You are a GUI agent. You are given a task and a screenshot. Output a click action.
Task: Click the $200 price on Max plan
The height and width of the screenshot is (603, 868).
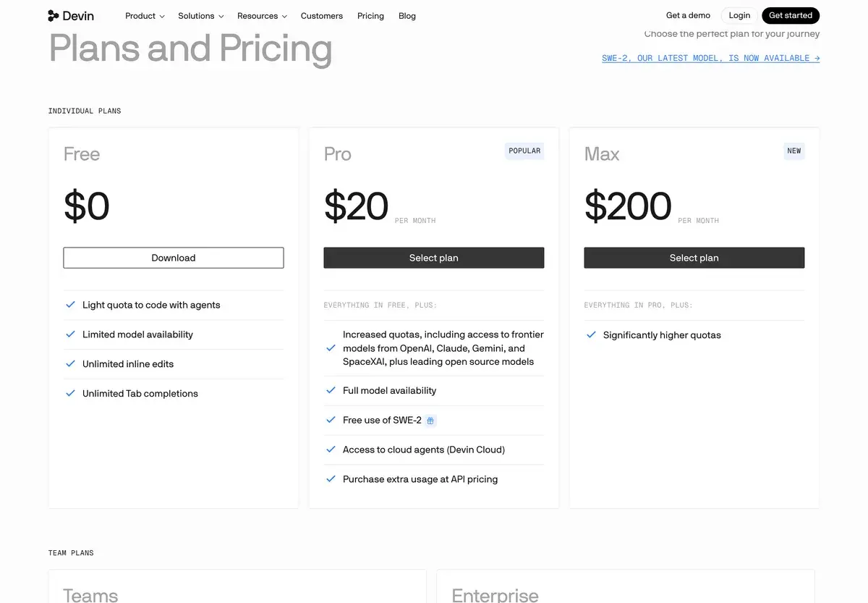[x=628, y=206]
